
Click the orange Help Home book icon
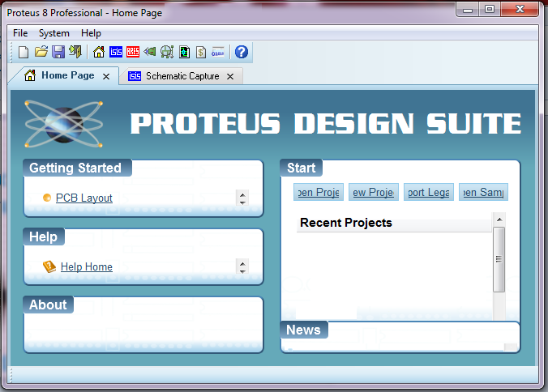(49, 266)
